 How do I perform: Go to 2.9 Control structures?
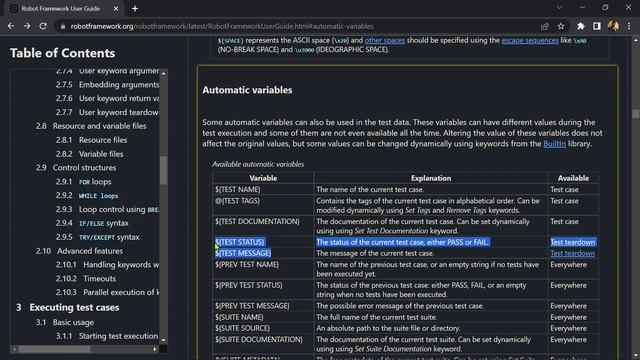(76, 168)
